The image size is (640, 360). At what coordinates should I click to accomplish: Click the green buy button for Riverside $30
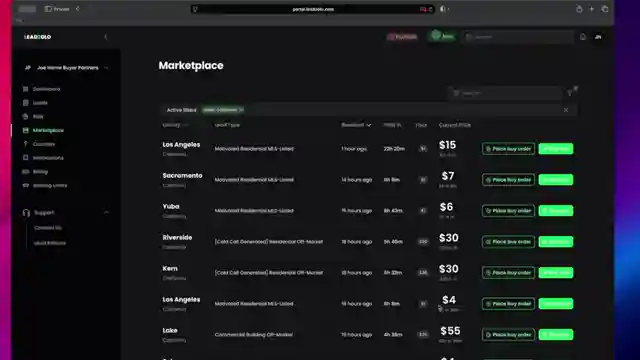[x=556, y=242]
